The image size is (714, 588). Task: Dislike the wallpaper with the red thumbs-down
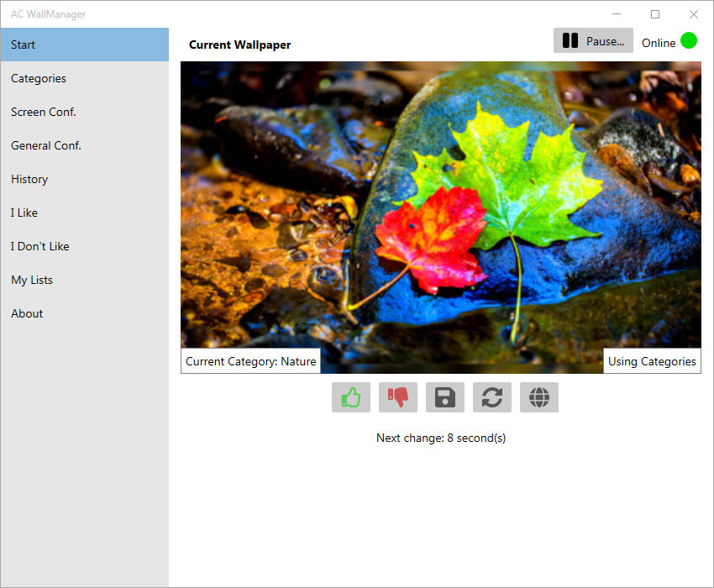(398, 397)
